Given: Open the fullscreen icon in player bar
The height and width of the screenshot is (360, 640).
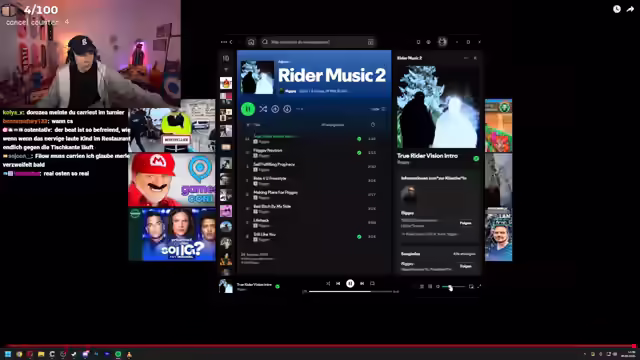Looking at the screenshot, I should coord(479,287).
